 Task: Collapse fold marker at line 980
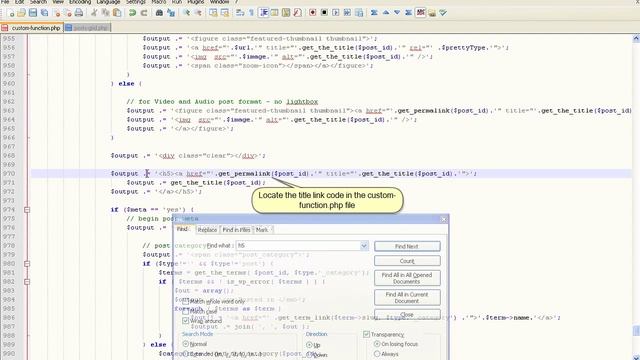coord(27,264)
